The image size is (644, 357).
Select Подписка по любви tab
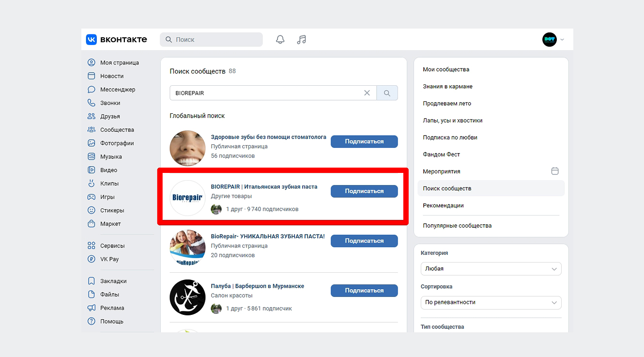(x=491, y=137)
